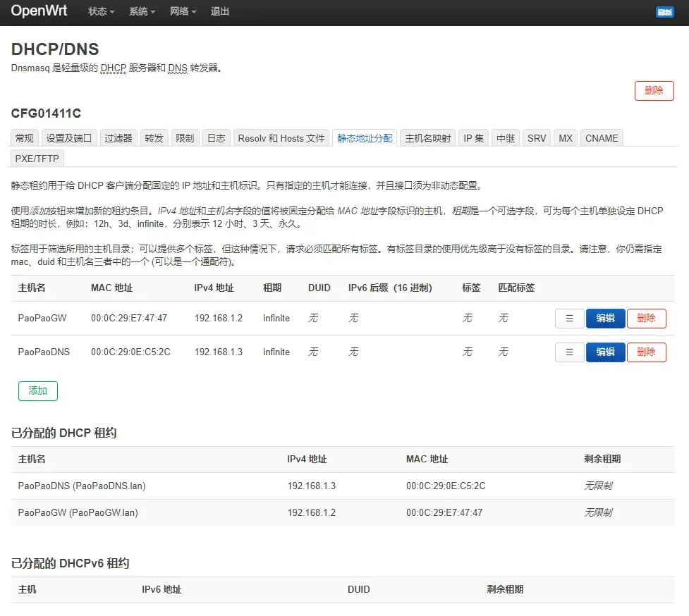
Task: Open the 设置及端口 tab
Action: [69, 138]
